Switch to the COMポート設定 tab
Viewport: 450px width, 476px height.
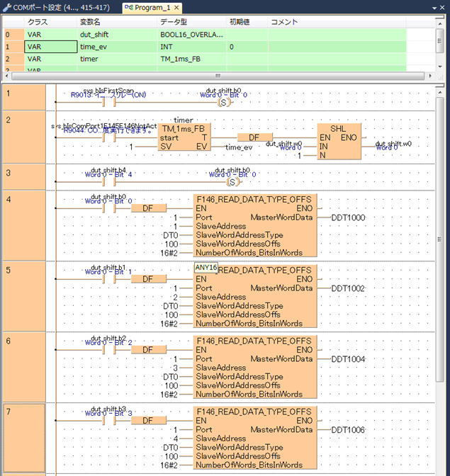click(62, 7)
